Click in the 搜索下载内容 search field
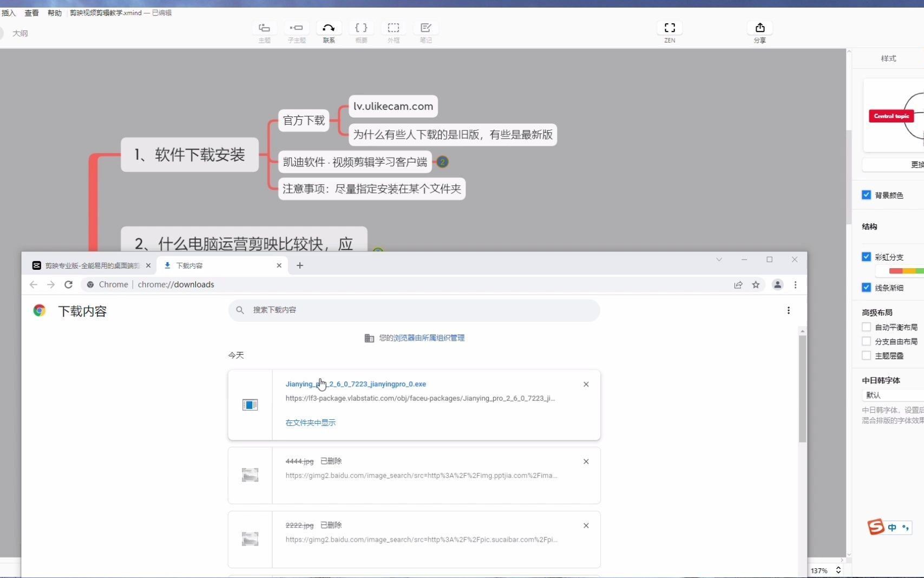 pyautogui.click(x=414, y=310)
